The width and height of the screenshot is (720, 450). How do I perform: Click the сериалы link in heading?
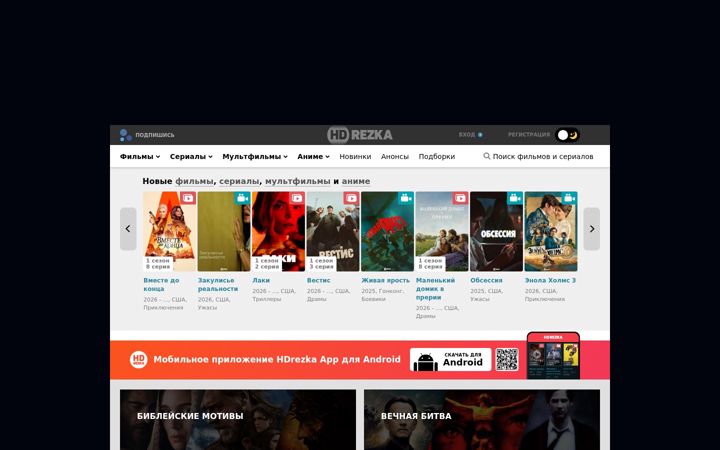click(239, 181)
